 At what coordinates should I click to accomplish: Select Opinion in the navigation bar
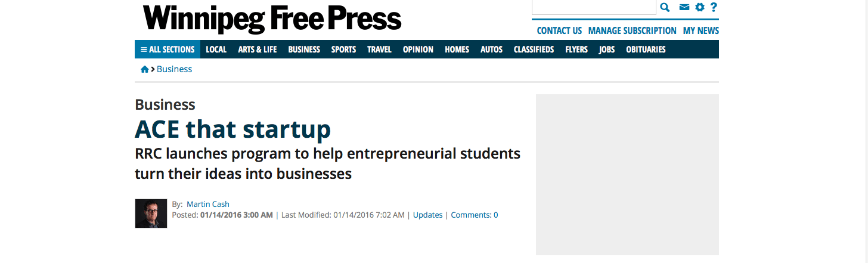(x=418, y=49)
